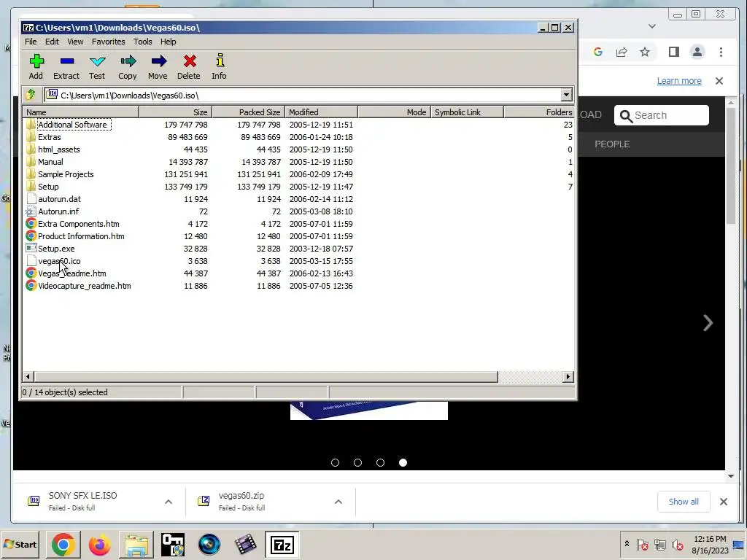Select the Sample Projects folder
This screenshot has width=747, height=560.
[66, 174]
